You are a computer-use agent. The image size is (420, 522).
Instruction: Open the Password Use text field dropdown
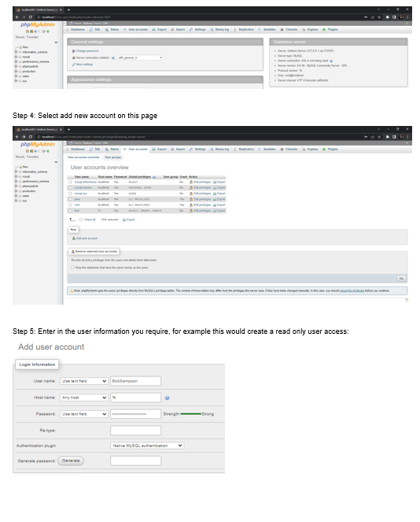84,414
